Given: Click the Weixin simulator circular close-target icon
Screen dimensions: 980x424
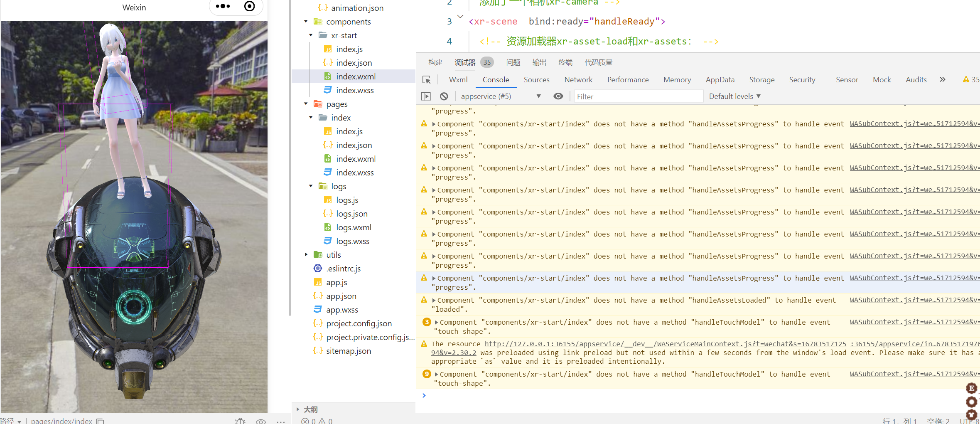Looking at the screenshot, I should pos(250,6).
